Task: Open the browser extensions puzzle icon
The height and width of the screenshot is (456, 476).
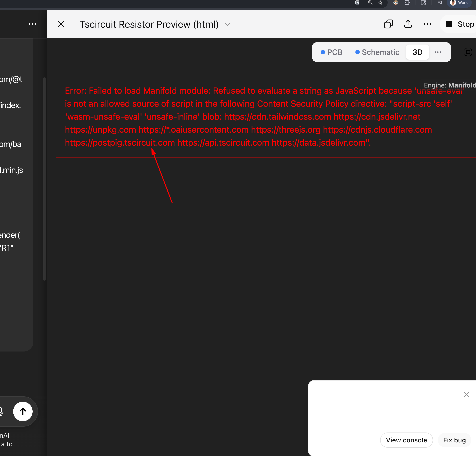Action: [x=407, y=3]
